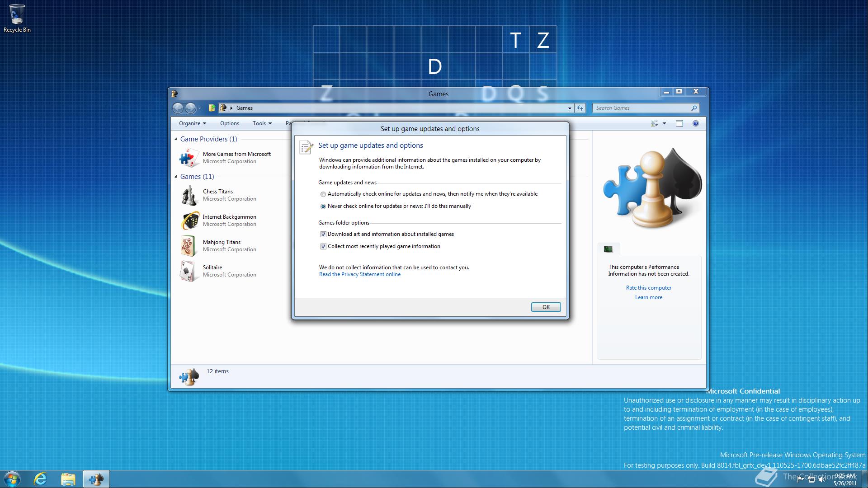
Task: Click the Refresh button in address bar
Action: point(580,108)
